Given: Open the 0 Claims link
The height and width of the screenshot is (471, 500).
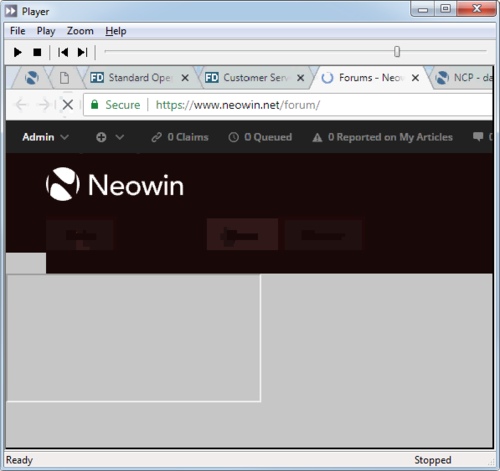Looking at the screenshot, I should 180,137.
